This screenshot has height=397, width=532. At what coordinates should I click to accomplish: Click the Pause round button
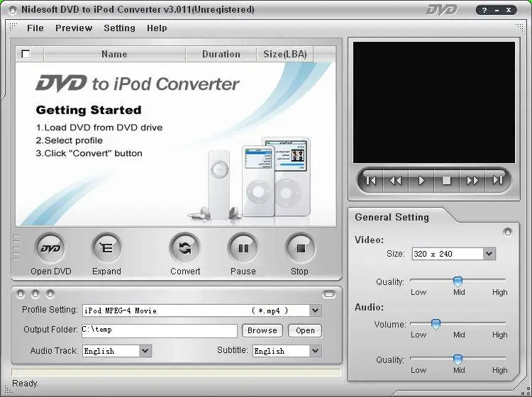point(243,249)
